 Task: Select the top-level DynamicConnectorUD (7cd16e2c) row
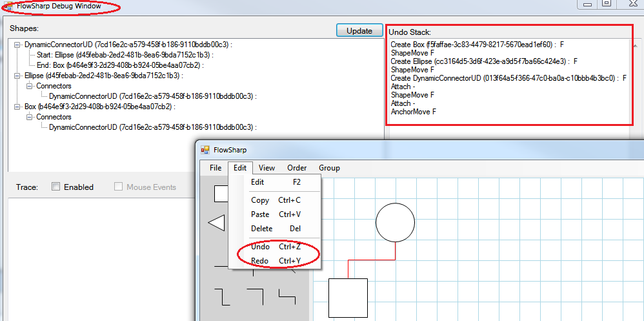[x=128, y=45]
